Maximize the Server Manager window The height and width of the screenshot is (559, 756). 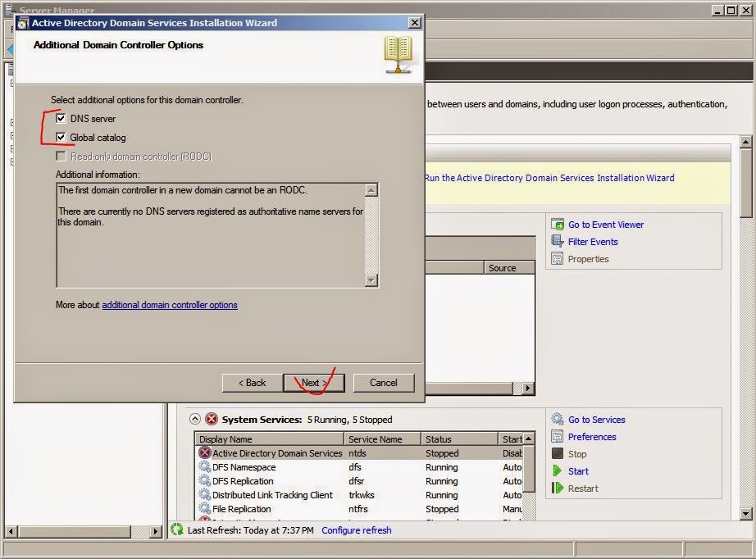731,10
